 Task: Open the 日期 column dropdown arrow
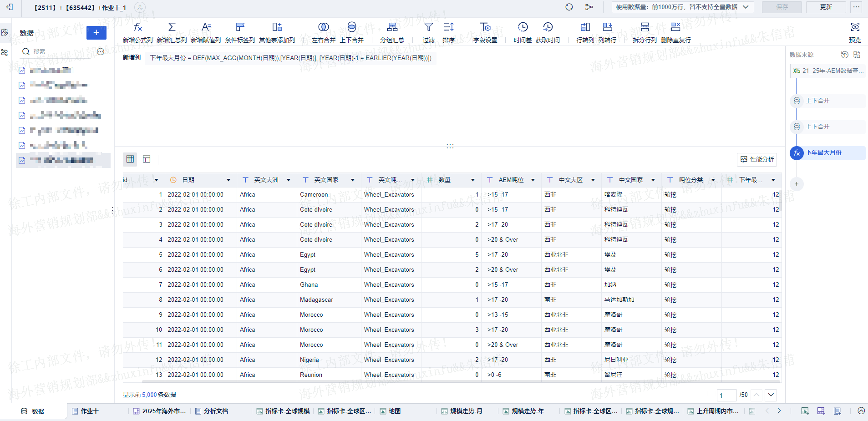(228, 180)
